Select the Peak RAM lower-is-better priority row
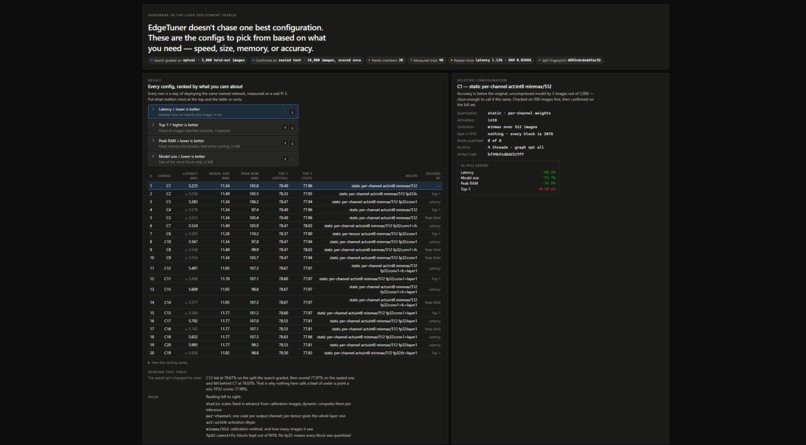 click(x=223, y=143)
